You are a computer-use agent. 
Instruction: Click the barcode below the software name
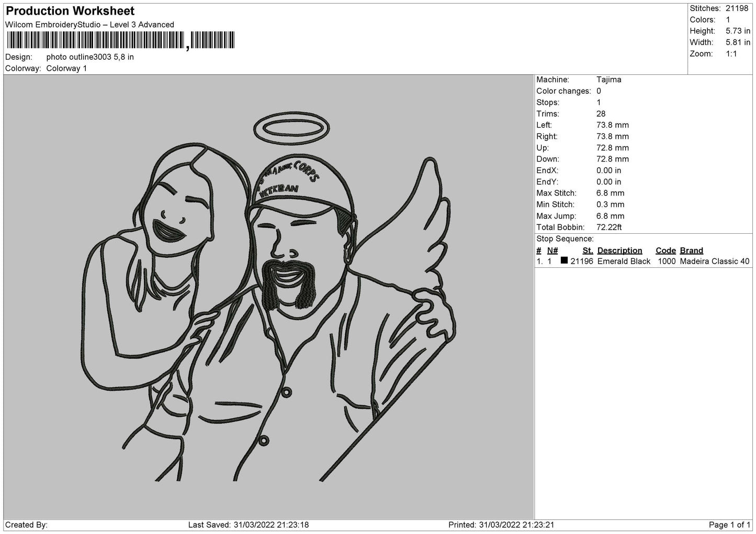coord(121,41)
